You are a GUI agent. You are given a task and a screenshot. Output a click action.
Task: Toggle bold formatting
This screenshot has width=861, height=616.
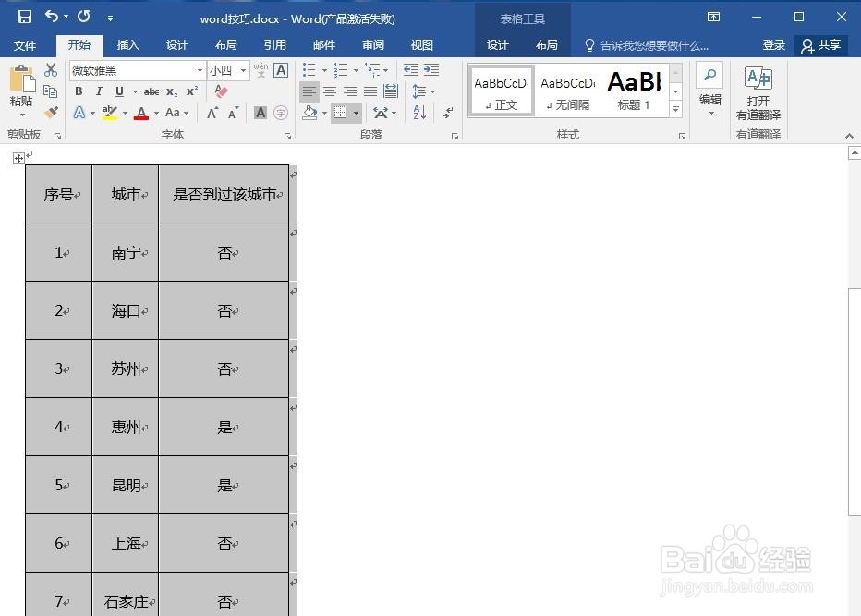(79, 91)
